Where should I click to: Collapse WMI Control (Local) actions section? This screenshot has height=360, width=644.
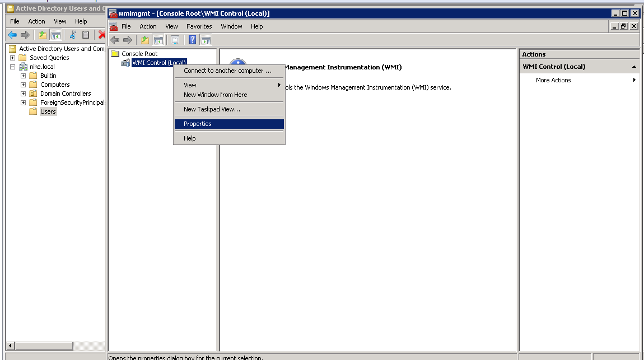[634, 67]
